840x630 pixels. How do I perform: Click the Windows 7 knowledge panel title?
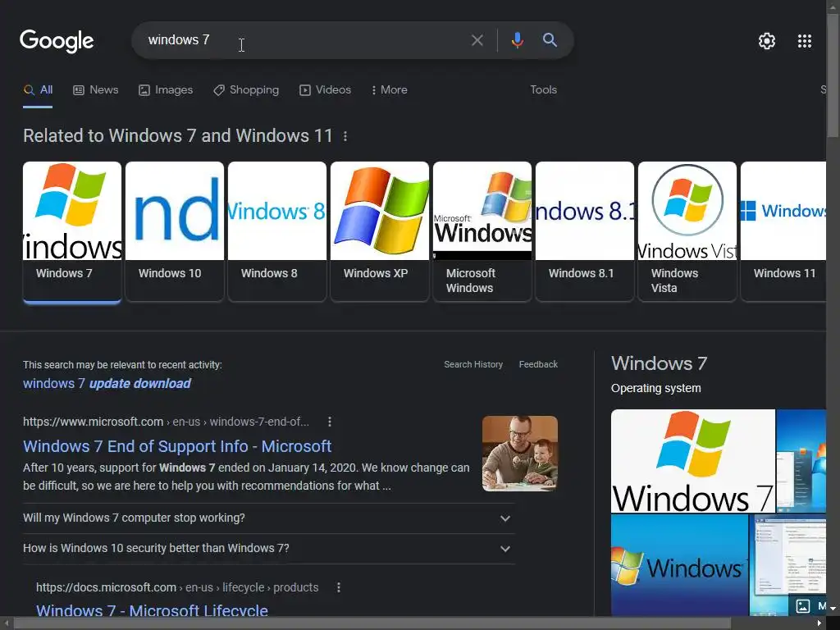pos(659,363)
